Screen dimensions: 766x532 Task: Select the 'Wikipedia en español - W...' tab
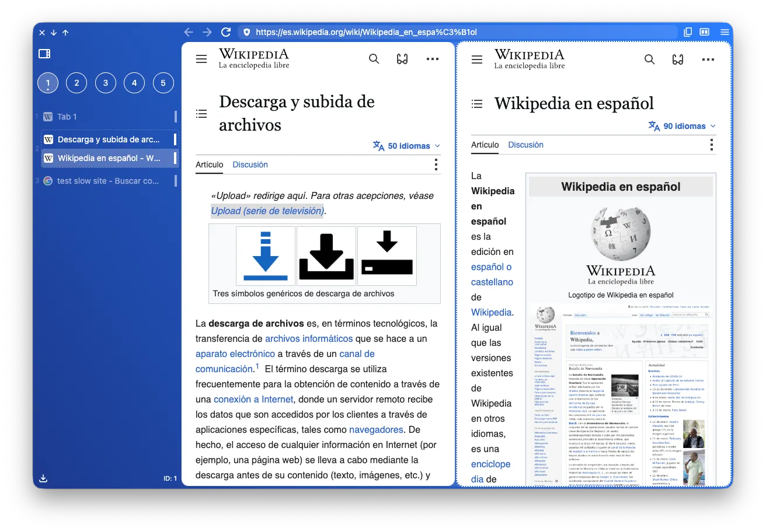click(x=110, y=158)
